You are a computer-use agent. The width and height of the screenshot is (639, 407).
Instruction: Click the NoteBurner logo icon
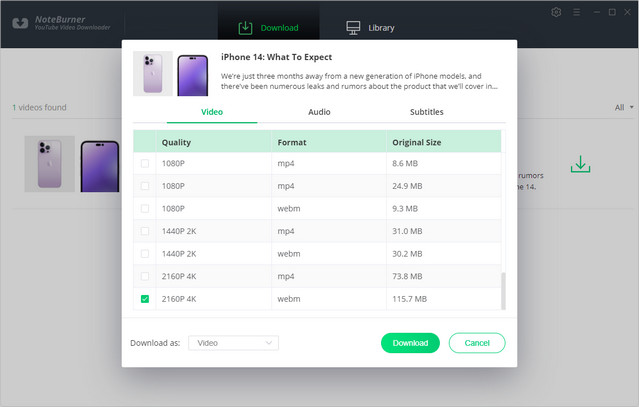20,23
